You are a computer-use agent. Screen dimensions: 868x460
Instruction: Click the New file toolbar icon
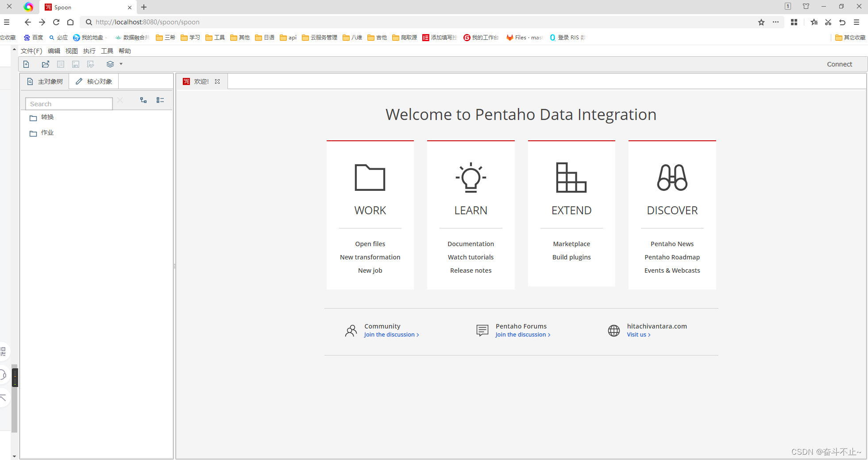26,64
